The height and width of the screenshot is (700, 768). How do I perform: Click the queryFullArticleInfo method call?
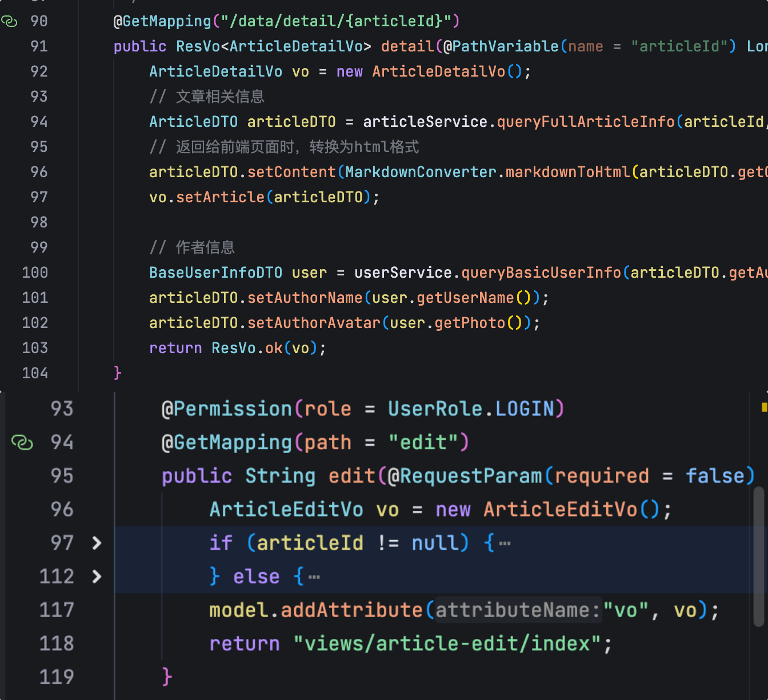coord(586,122)
